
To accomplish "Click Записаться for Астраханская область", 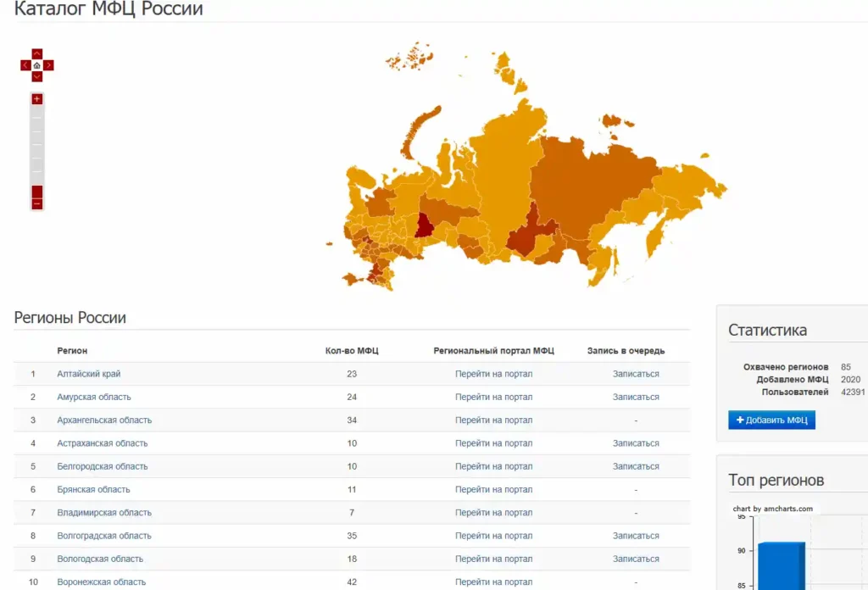I will [x=636, y=442].
